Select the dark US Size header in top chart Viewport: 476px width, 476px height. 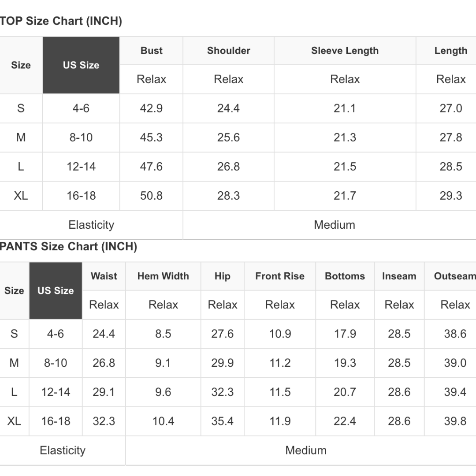point(81,65)
